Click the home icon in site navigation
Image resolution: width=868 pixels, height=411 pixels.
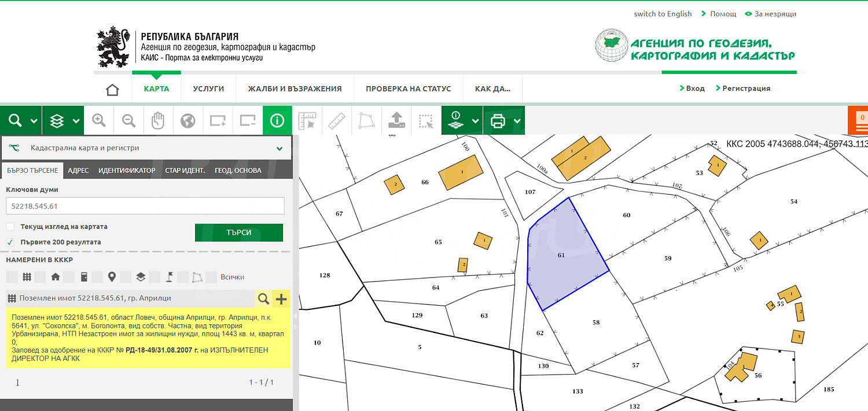[x=112, y=89]
